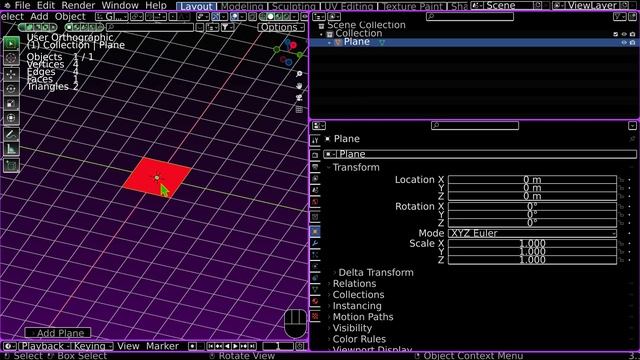
Task: Open the Object properties tab
Action: [315, 231]
